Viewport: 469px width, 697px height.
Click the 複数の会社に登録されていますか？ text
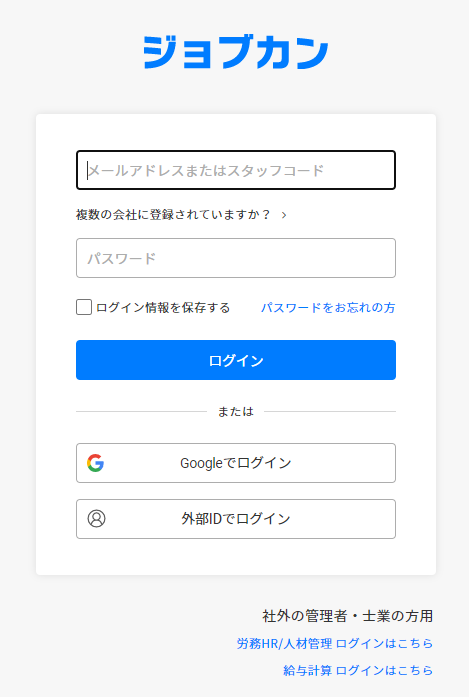click(173, 215)
